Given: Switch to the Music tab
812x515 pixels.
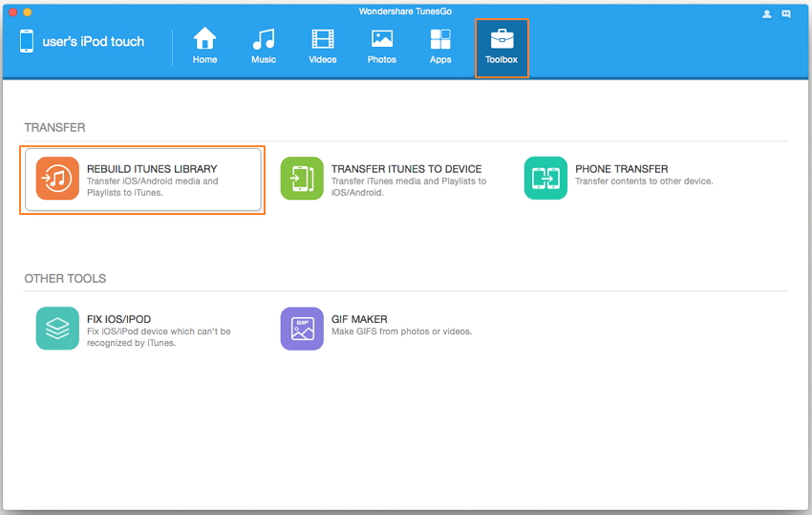Looking at the screenshot, I should 264,46.
